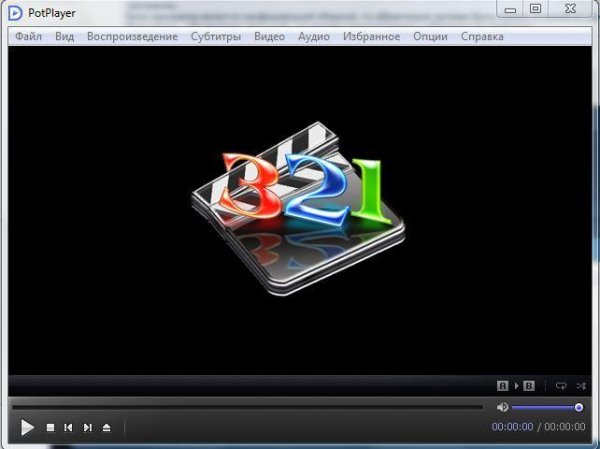
Task: Skip to next track
Action: pyautogui.click(x=88, y=428)
